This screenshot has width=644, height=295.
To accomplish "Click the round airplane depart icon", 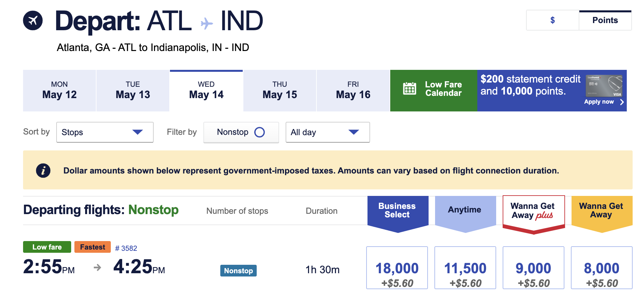I will pyautogui.click(x=33, y=20).
